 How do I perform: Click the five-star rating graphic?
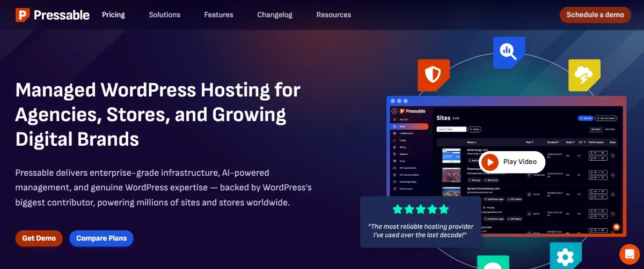pos(420,209)
